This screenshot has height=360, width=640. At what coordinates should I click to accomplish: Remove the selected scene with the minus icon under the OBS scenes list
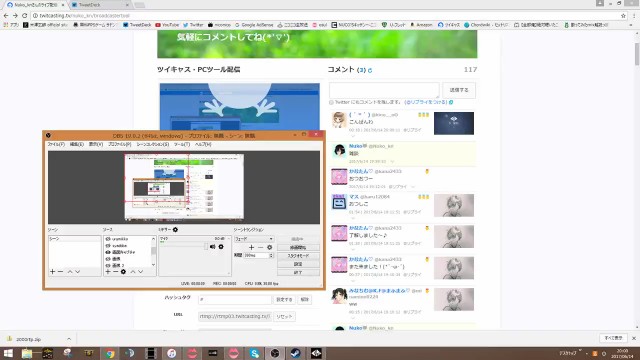pos(60,271)
